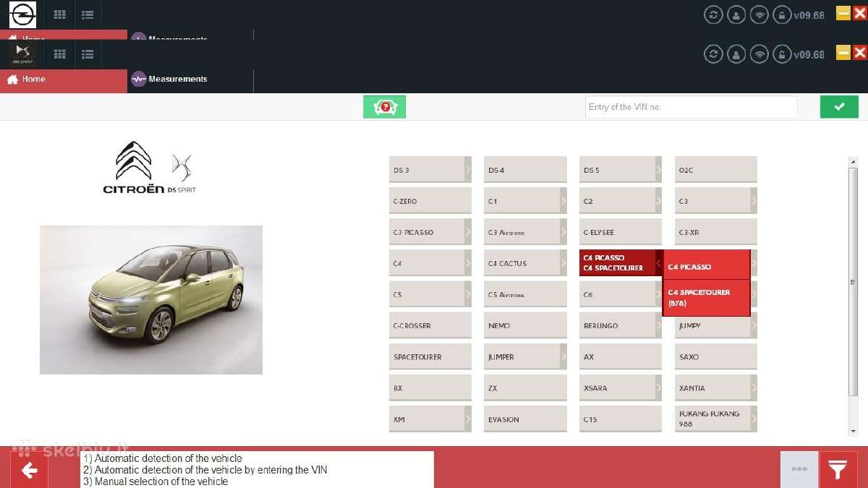Screen dimensions: 868x488
Task: Open grid view icon in the back window
Action: 60,14
